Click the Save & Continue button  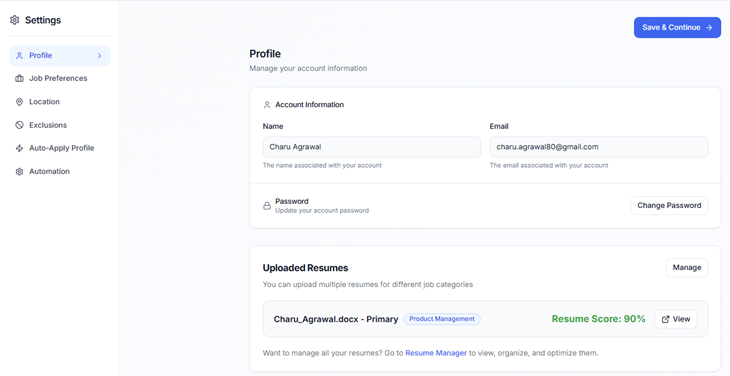pyautogui.click(x=677, y=27)
